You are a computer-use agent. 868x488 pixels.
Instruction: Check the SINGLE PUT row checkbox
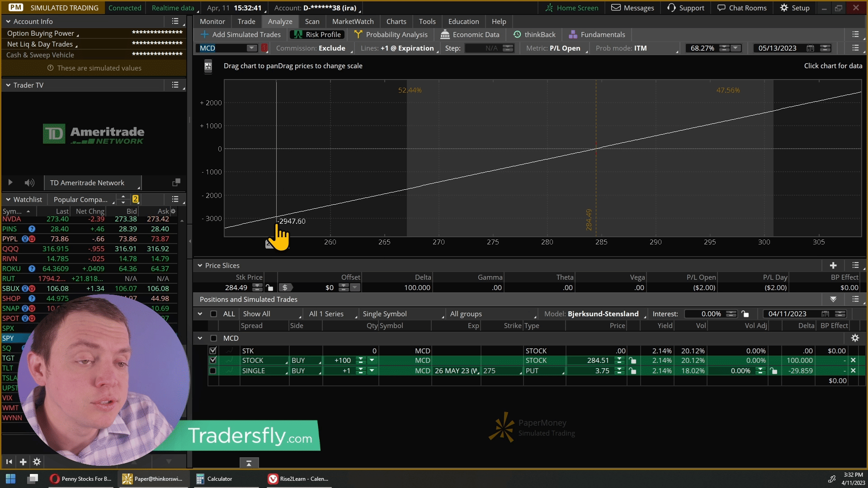[213, 371]
